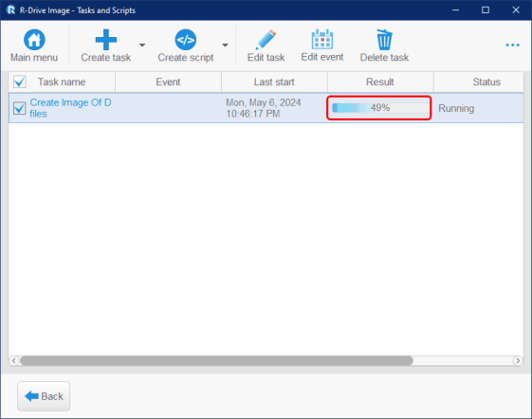This screenshot has height=419, width=532.
Task: Click the horizontal scrollbar thumb
Action: [x=216, y=360]
